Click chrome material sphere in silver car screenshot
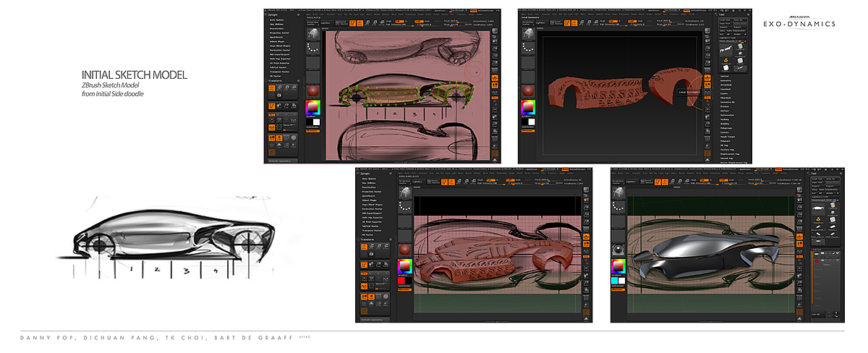 click(618, 250)
